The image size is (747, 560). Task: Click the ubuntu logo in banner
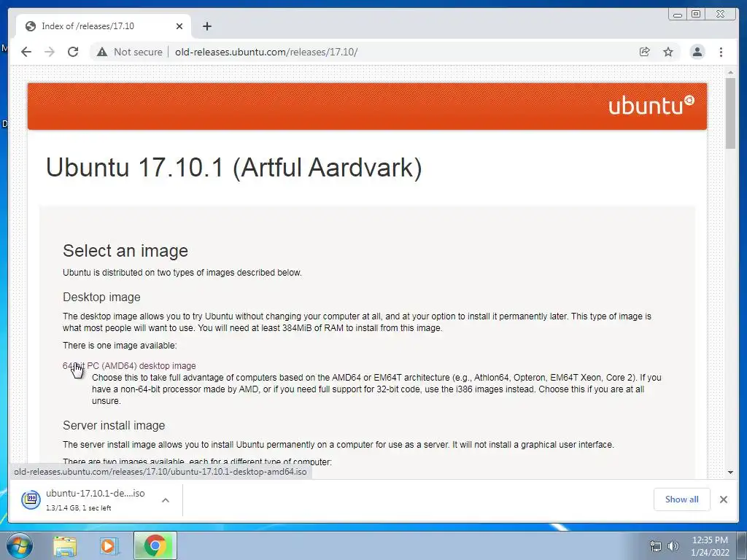pos(651,105)
